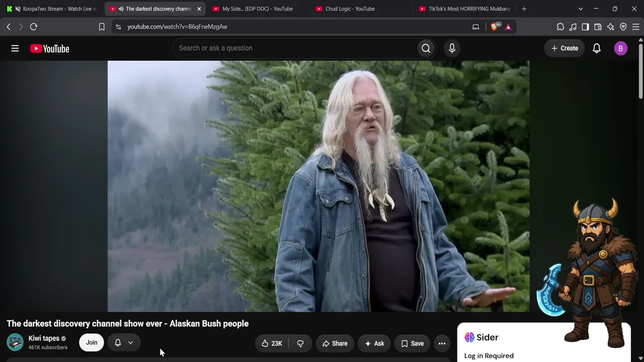This screenshot has height=362, width=644.
Task: Click the Ask button
Action: 374,343
